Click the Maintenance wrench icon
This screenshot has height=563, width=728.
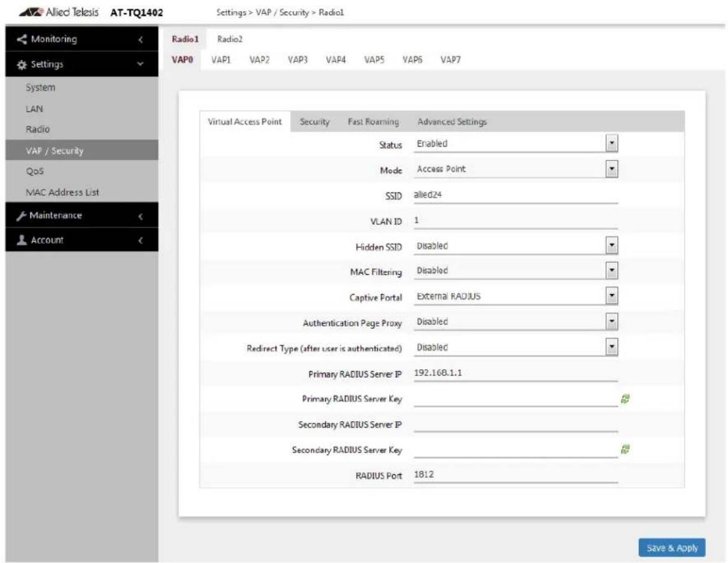pos(21,216)
